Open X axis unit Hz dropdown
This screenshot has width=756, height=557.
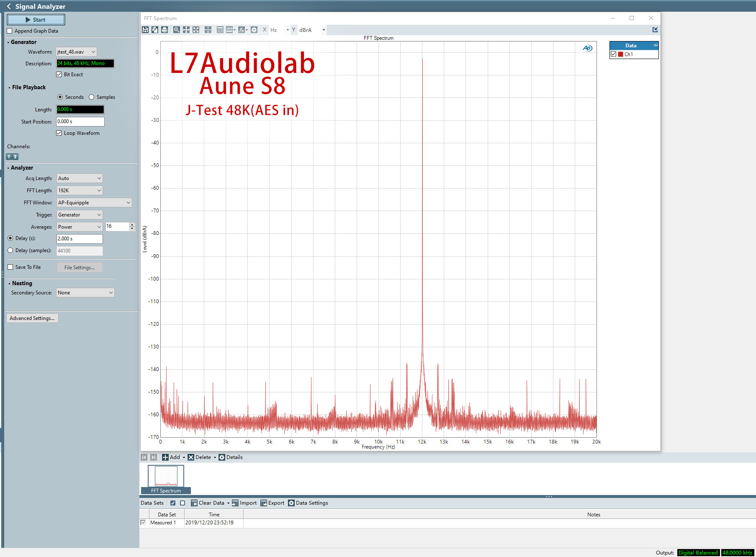[x=288, y=30]
